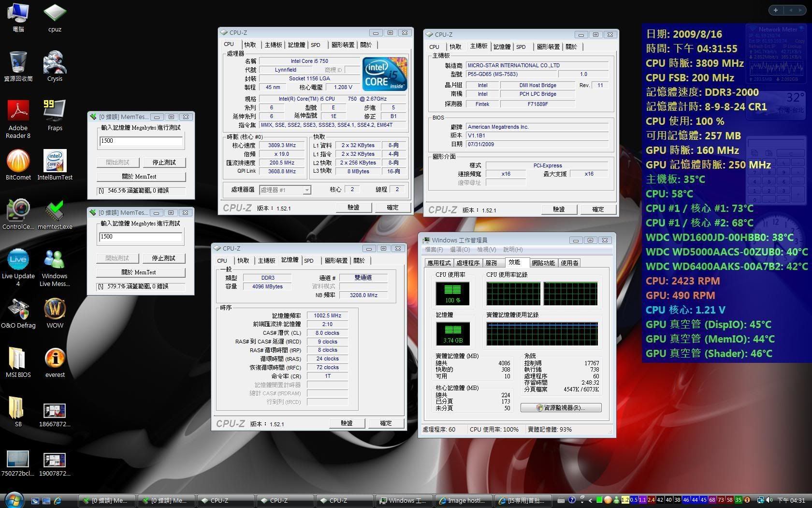Viewport: 812px width, 508px height.
Task: Click the megabytes input in the upper MemTest window
Action: [141, 141]
